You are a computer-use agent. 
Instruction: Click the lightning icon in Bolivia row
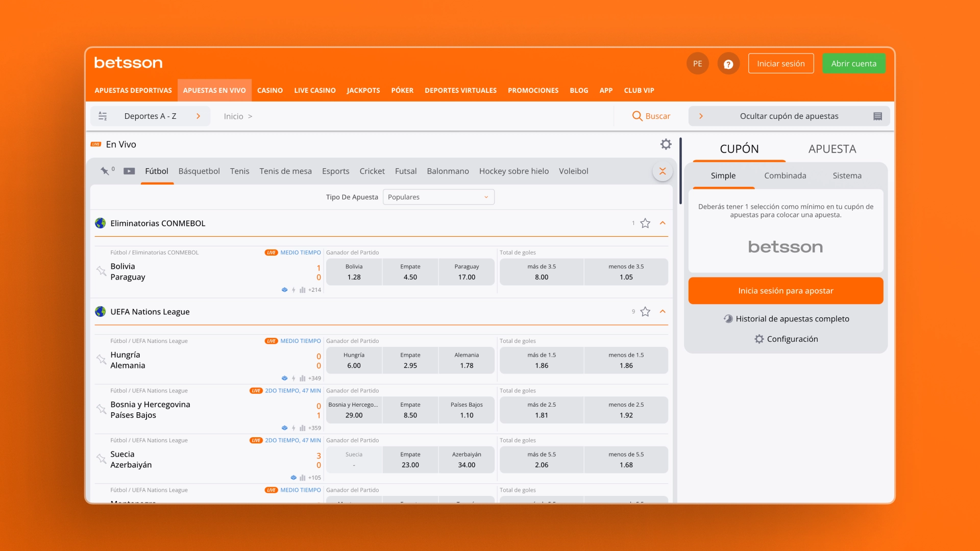click(293, 290)
